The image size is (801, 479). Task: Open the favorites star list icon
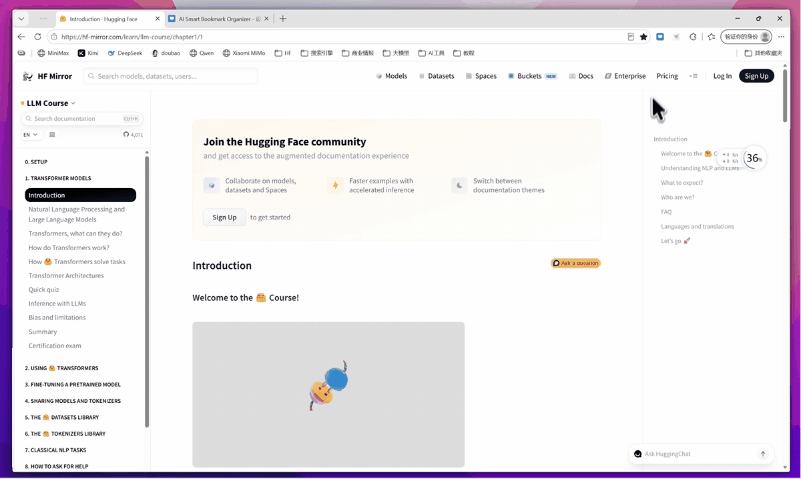click(x=711, y=37)
